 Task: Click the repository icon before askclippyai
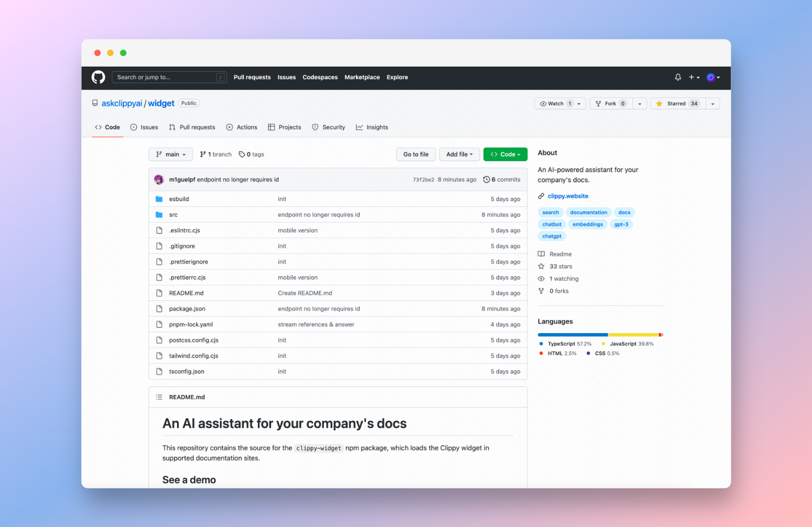(x=95, y=103)
